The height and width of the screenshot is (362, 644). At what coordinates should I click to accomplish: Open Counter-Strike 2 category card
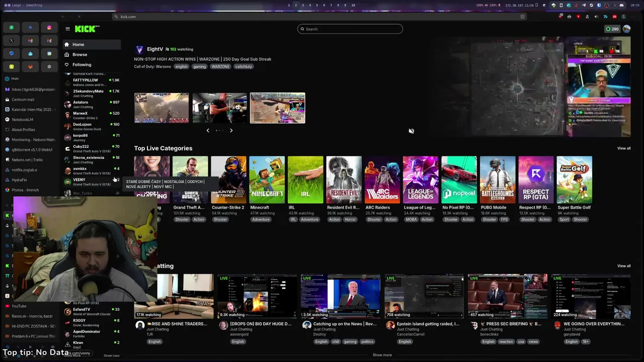point(228,179)
